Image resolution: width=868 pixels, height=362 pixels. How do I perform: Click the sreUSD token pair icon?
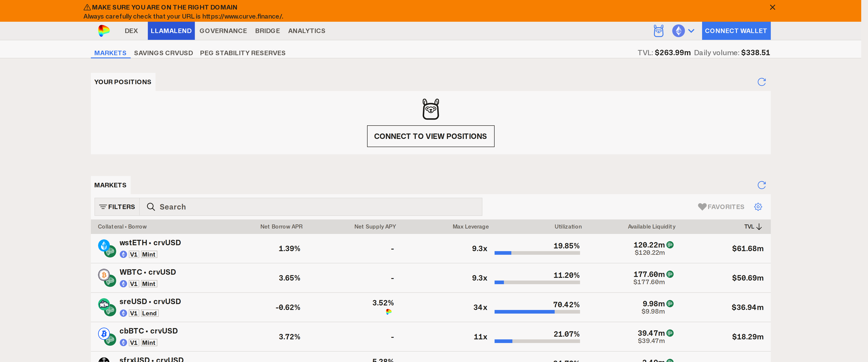107,307
